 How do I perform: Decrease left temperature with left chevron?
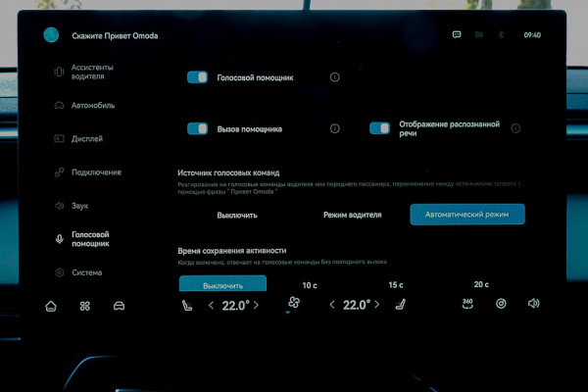211,305
